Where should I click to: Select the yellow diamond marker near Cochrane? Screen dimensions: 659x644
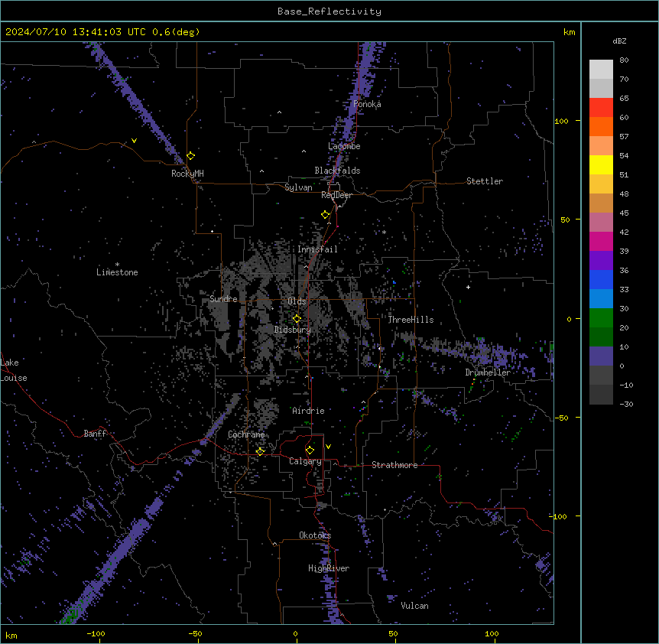(260, 451)
